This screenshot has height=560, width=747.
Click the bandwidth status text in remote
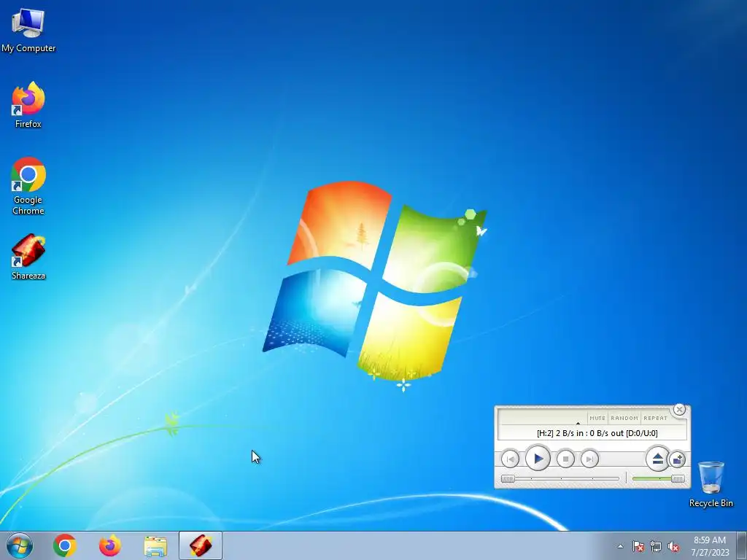pos(597,433)
